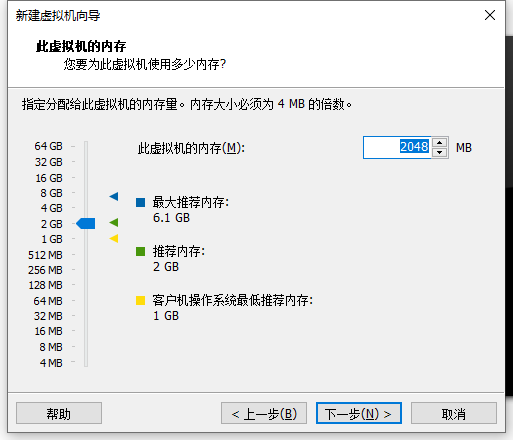Viewport: 513px width, 440px height.
Task: Click the blue square legend icon
Action: coord(140,202)
